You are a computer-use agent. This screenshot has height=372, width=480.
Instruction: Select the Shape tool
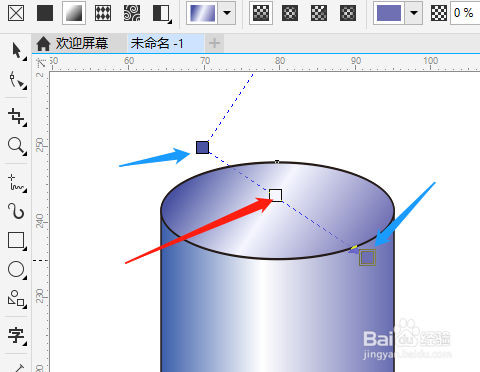tap(17, 80)
